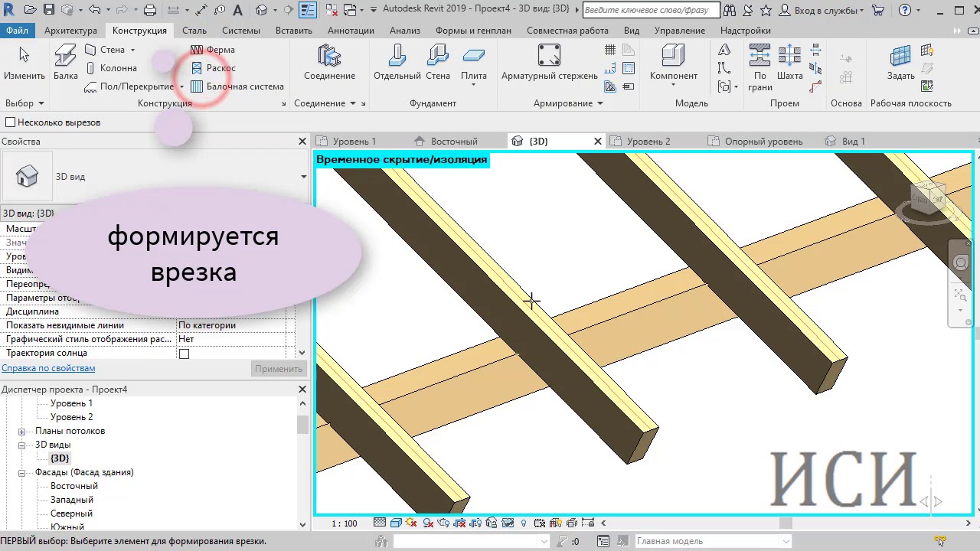The width and height of the screenshot is (980, 551).
Task: Open the Аннотации ribbon tab
Action: [351, 31]
